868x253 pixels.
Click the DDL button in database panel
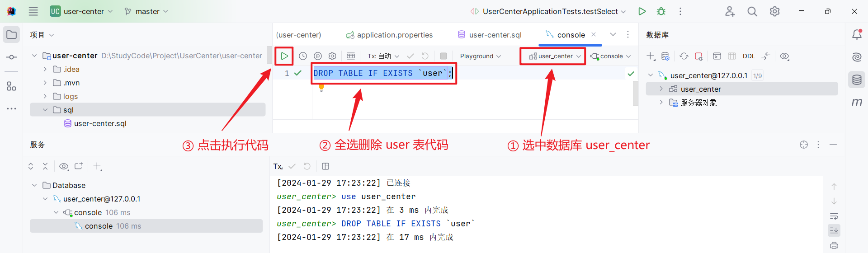tap(749, 56)
